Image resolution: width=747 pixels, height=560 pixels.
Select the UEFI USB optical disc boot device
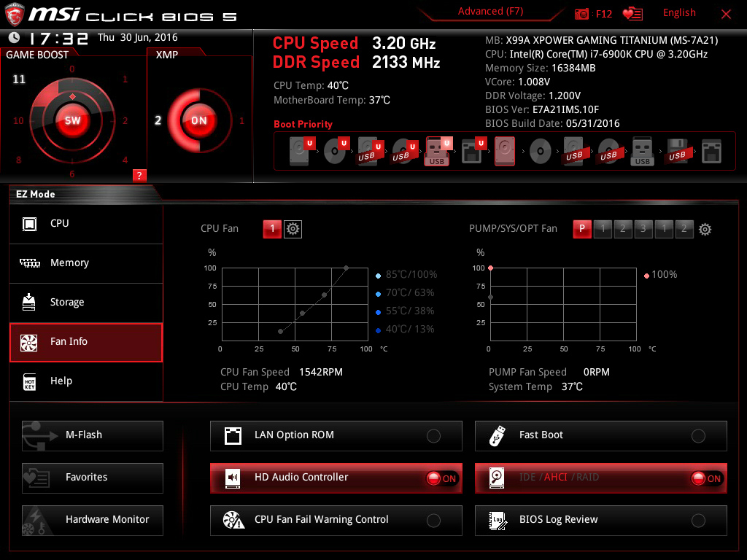coord(405,151)
